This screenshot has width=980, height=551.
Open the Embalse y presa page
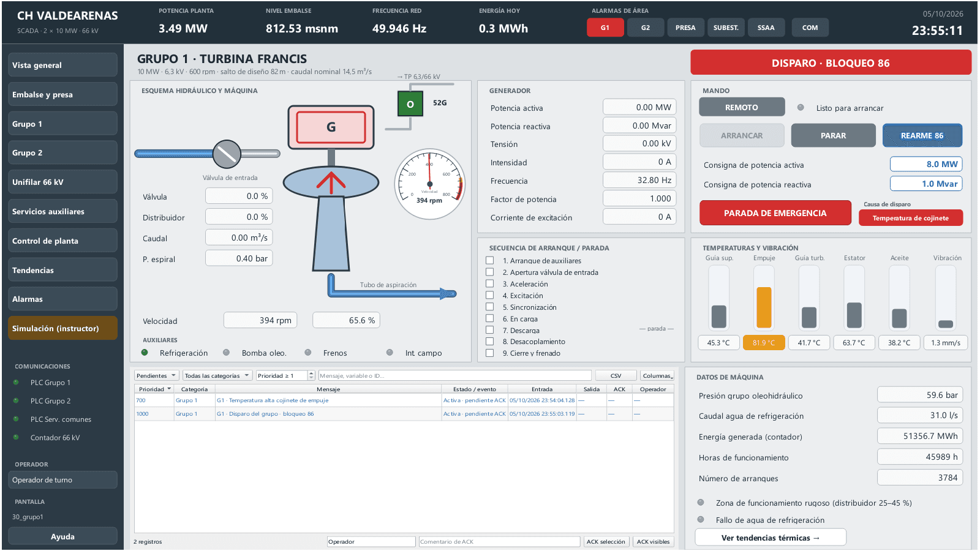tap(62, 94)
